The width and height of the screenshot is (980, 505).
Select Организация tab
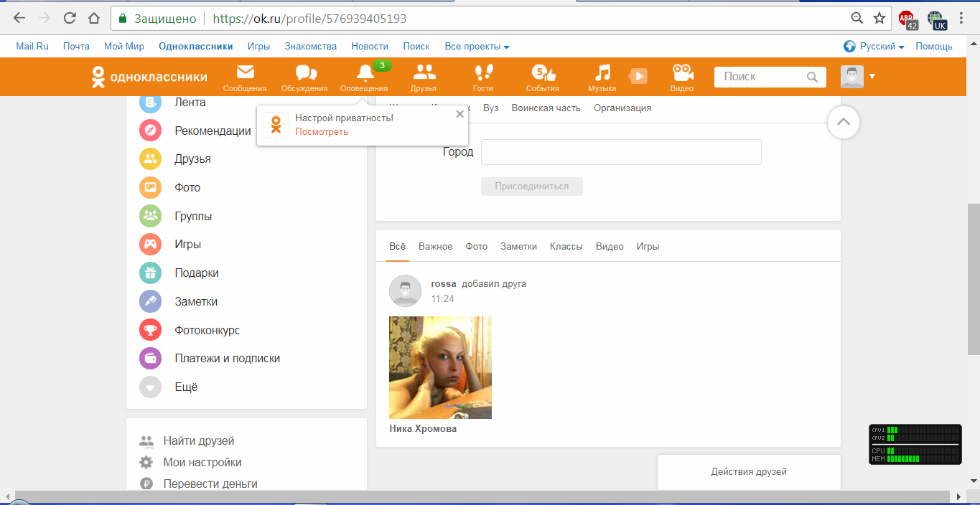coord(622,108)
